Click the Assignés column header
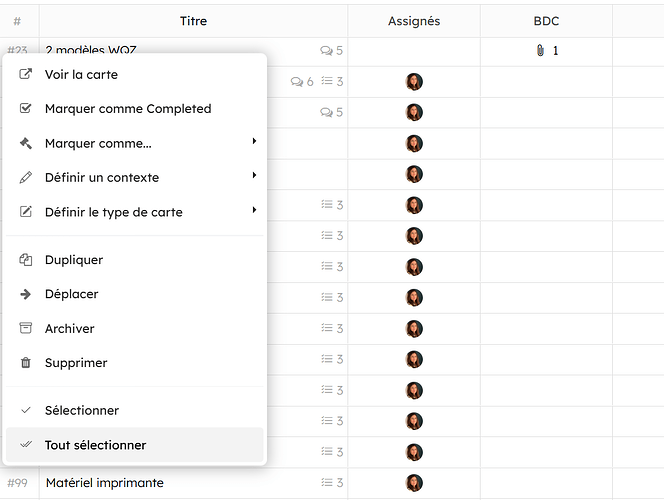Screen dimensions: 664x500 (414, 21)
